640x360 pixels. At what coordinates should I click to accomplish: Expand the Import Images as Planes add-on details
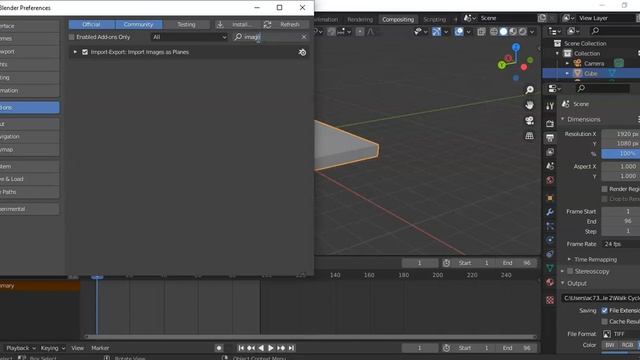75,52
